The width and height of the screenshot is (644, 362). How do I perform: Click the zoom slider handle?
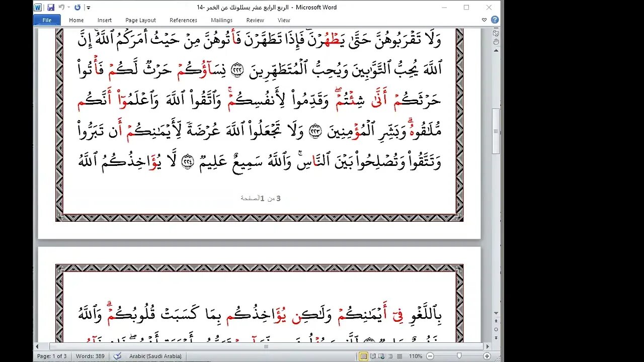tap(459, 356)
